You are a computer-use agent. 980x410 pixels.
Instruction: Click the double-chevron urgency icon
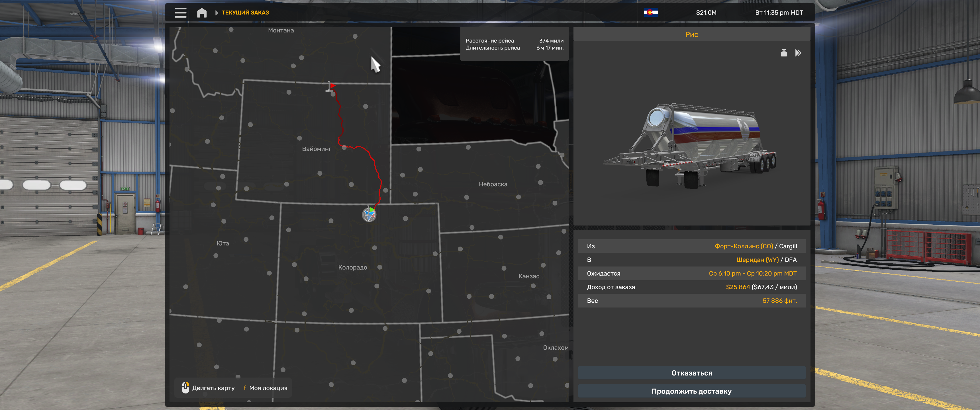coord(798,53)
